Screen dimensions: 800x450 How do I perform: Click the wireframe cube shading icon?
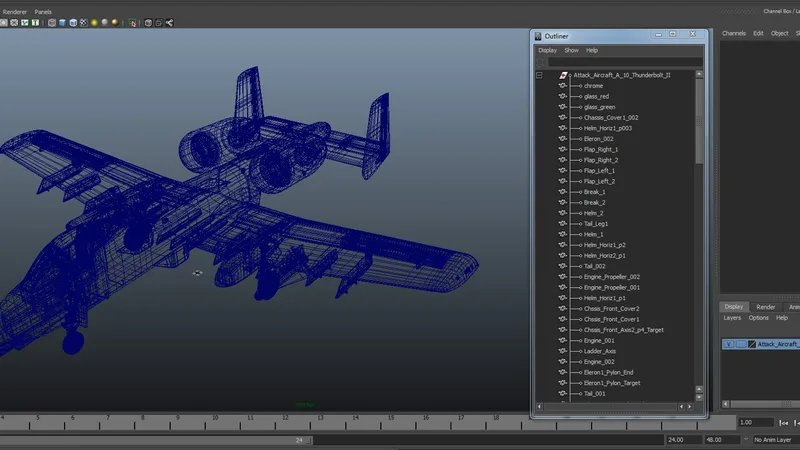click(x=52, y=22)
